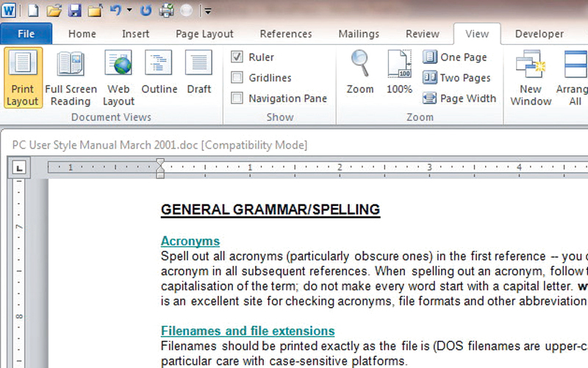Screen dimensions: 588x368
Task: Expand Customize Quick Access Toolbar menu
Action: [208, 11]
